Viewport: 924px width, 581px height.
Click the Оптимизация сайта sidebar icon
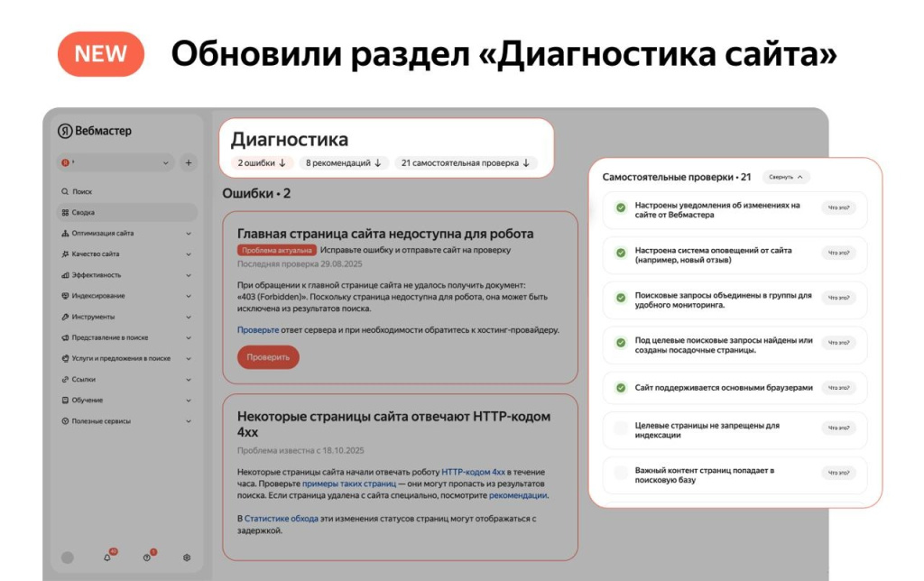pos(64,235)
